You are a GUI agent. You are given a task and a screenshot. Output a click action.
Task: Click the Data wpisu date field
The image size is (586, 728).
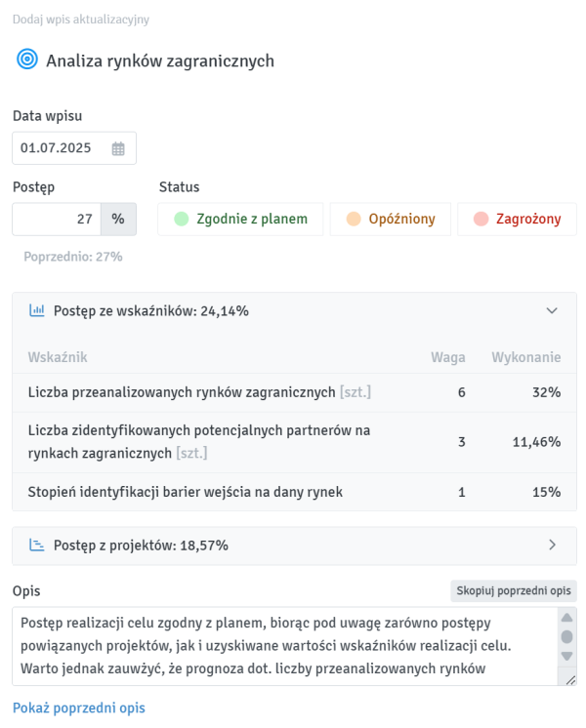(63, 149)
